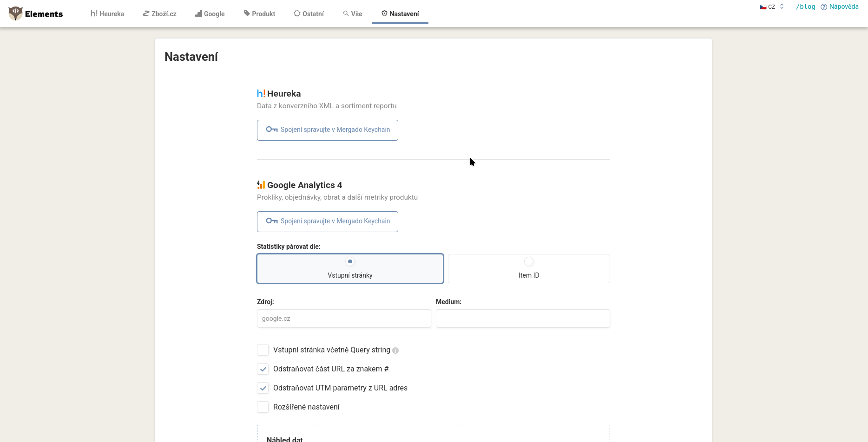Go to the Produkt tab

[x=259, y=14]
